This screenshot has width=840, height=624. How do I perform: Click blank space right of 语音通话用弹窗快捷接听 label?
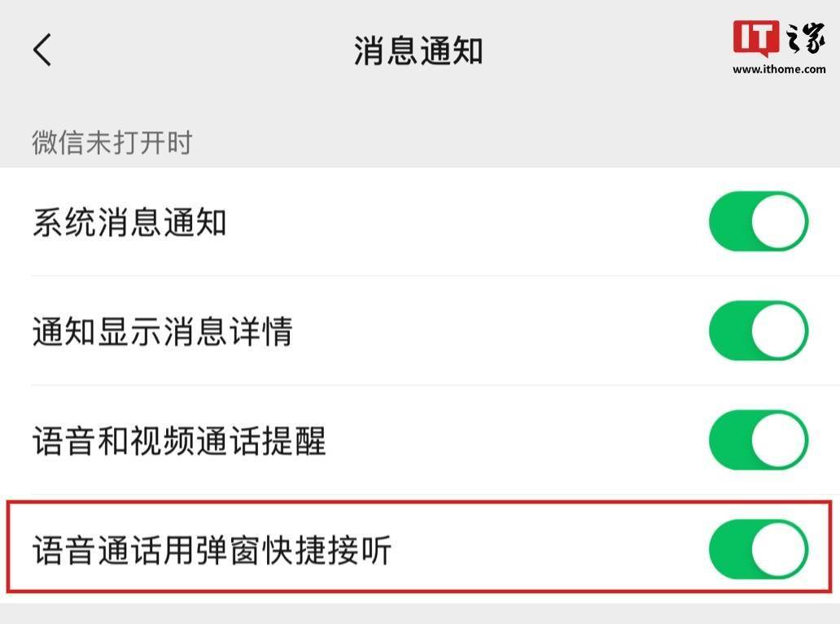545,551
